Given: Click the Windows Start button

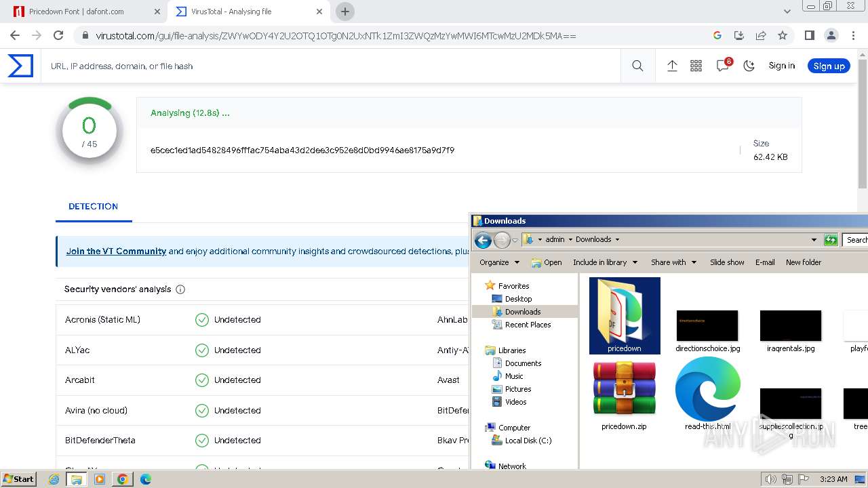Looking at the screenshot, I should point(18,479).
